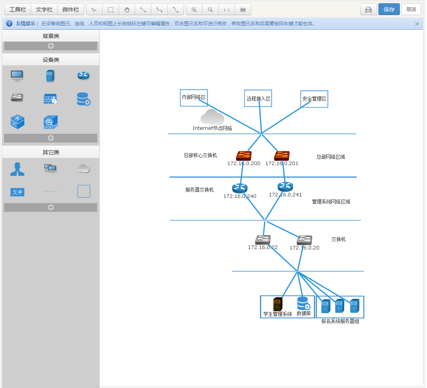Pick the firewall device icon from palette

[x=50, y=99]
